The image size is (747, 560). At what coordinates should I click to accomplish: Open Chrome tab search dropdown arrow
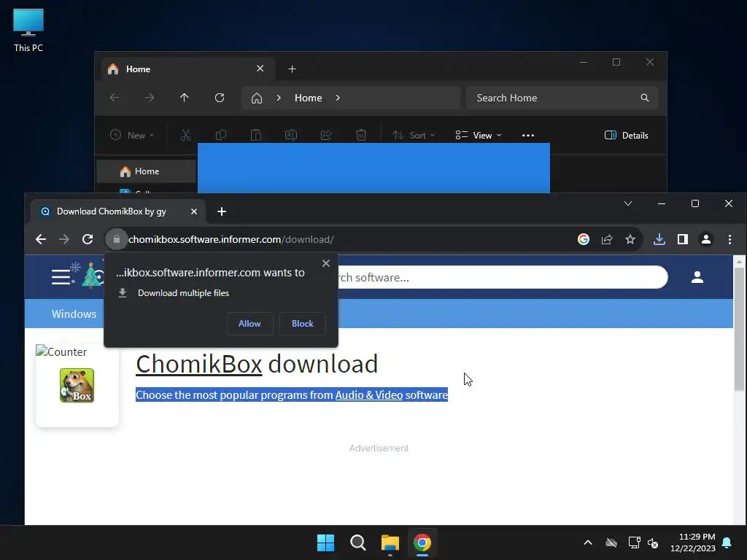pos(628,204)
